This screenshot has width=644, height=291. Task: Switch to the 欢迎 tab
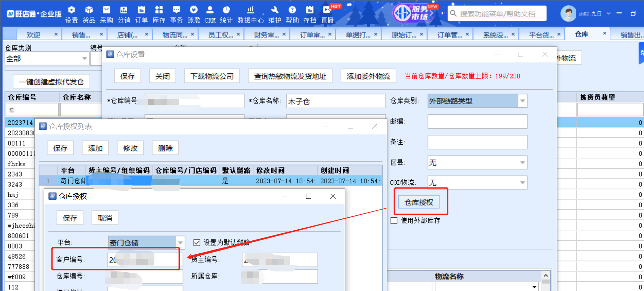click(x=34, y=35)
